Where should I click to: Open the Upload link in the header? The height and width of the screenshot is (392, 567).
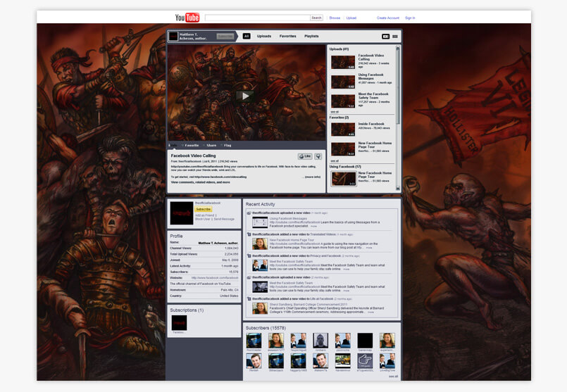pos(351,18)
